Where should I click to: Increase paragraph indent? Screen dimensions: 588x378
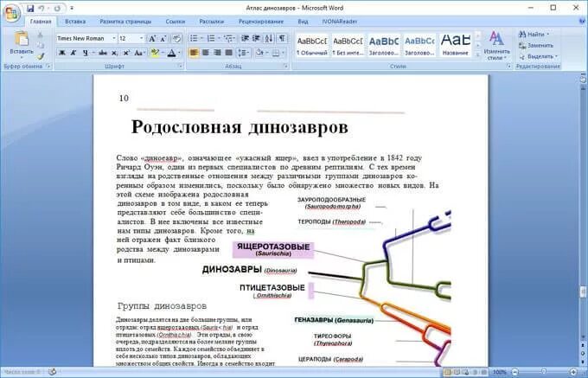pyautogui.click(x=257, y=39)
